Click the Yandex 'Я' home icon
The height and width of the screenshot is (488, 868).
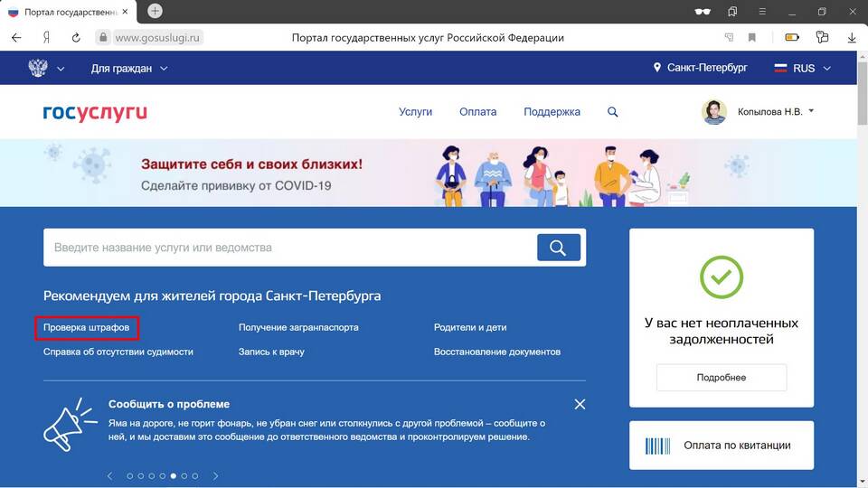tap(46, 38)
